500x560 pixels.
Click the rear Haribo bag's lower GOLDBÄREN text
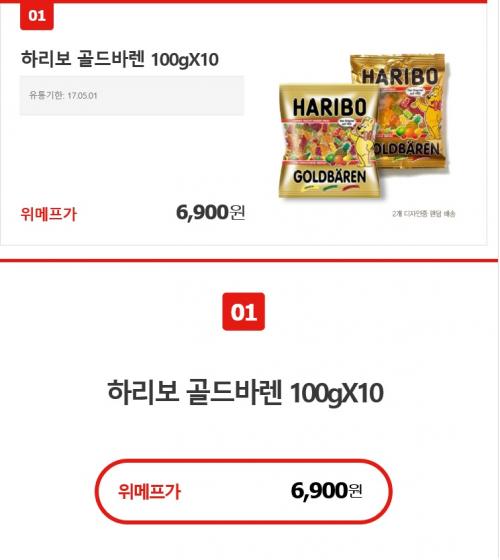(x=407, y=149)
